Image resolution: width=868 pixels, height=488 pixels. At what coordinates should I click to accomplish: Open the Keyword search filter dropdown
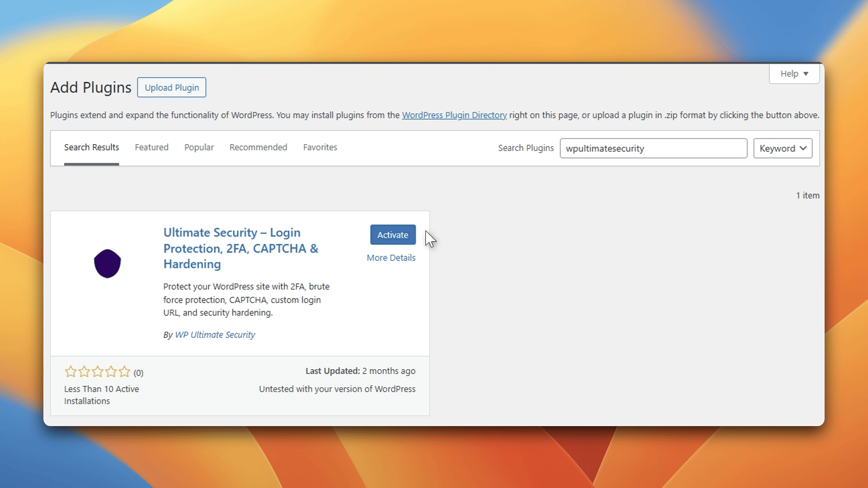click(x=783, y=148)
